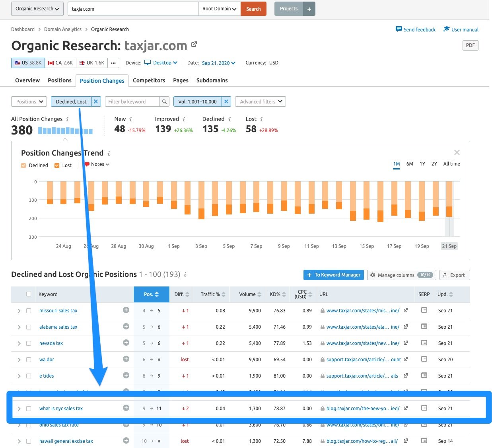
Task: Toggle the Lost checkbox in the trend legend
Action: tap(56, 165)
